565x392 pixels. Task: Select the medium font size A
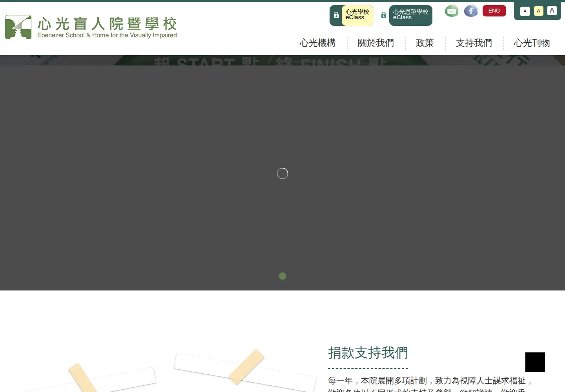pyautogui.click(x=539, y=11)
